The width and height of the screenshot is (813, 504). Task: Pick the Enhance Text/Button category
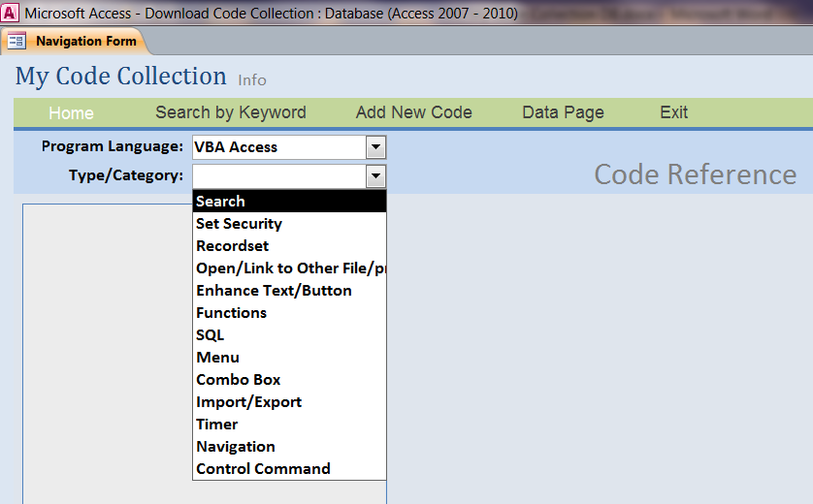(289, 290)
